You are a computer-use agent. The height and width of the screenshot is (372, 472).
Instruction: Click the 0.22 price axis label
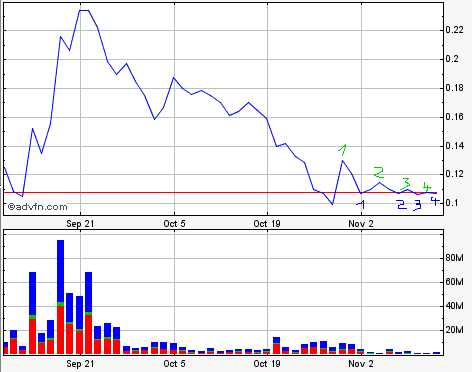click(x=454, y=30)
